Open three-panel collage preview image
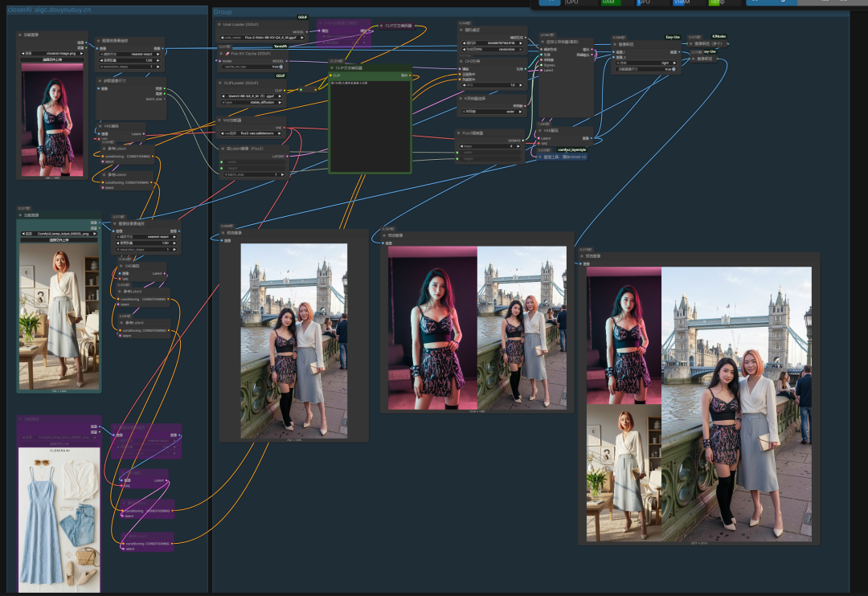868x596 pixels. tap(699, 404)
